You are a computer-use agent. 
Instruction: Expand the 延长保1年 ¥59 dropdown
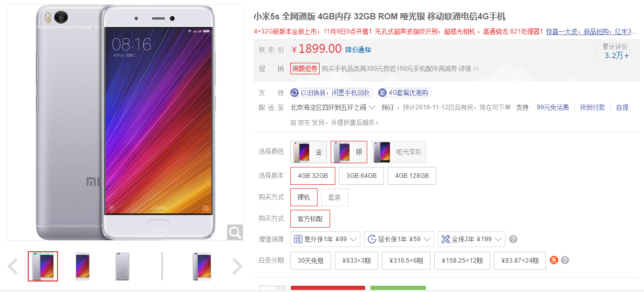tap(399, 239)
